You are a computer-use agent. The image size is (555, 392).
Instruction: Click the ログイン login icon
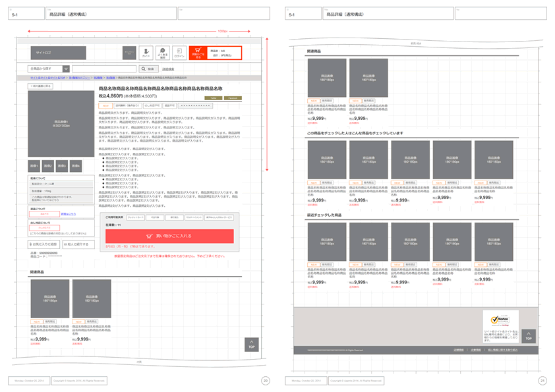click(x=179, y=53)
